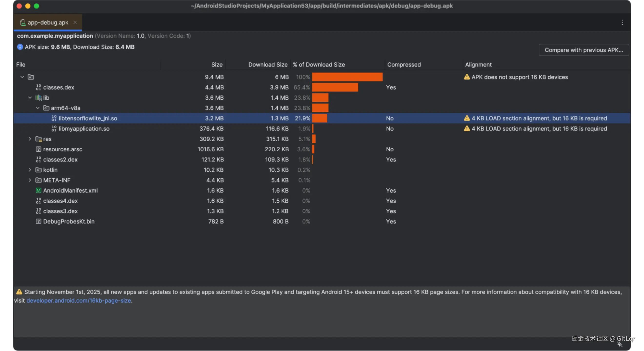This screenshot has width=644, height=351.
Task: Click warning icon for APK 16 KB support
Action: point(467,77)
